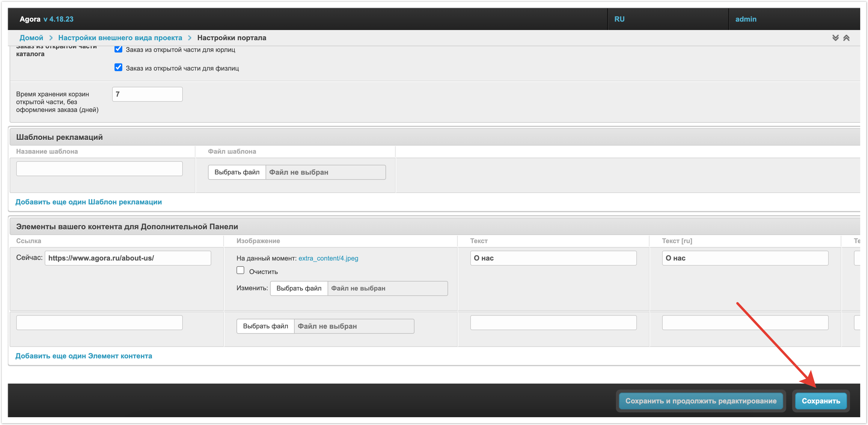Open the RU language menu
The height and width of the screenshot is (425, 868).
point(619,19)
